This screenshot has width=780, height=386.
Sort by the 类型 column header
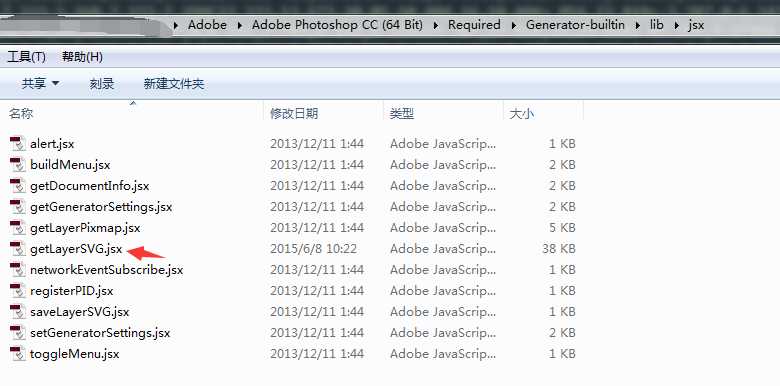tap(402, 114)
